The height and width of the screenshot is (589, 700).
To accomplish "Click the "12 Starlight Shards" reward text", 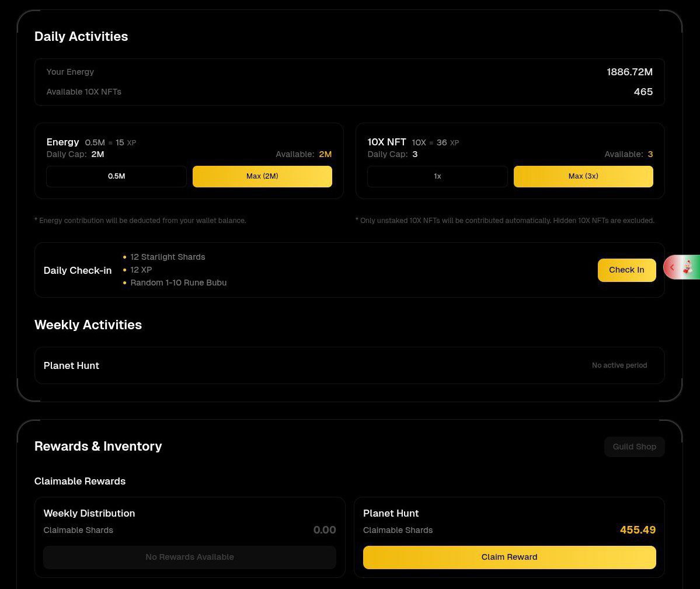I will [x=168, y=257].
